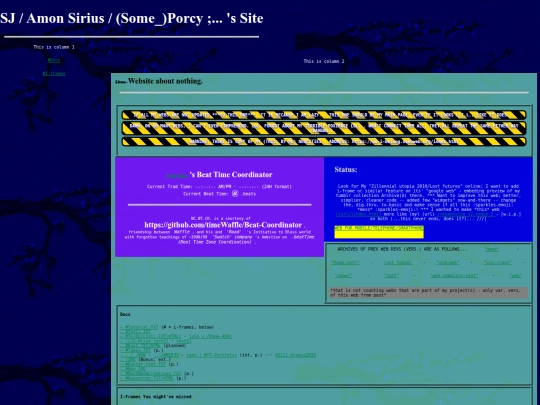Open the #Docs link in column 1
The width and height of the screenshot is (540, 405).
pyautogui.click(x=54, y=60)
